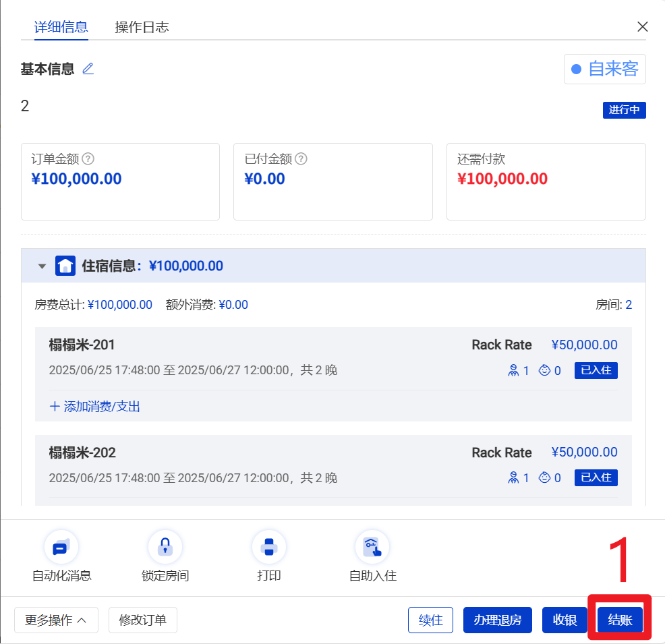Screen dimensions: 665x644
Task: Switch to the 操作日志 tab
Action: click(x=142, y=27)
